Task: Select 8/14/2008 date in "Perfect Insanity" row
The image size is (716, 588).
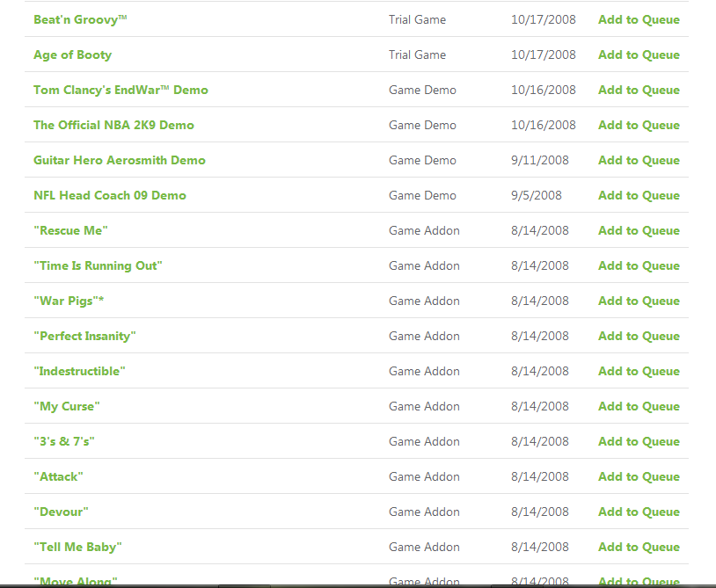Action: coord(540,336)
